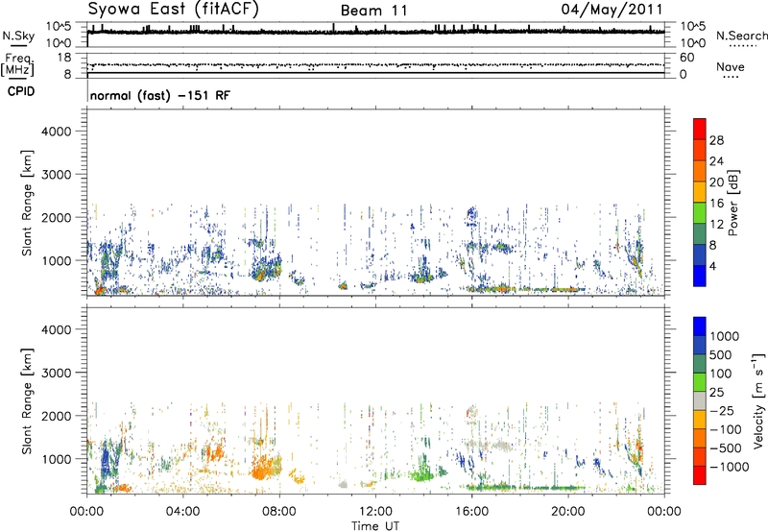
Task: Click the 'N.Sky' axis label
Action: tap(18, 36)
